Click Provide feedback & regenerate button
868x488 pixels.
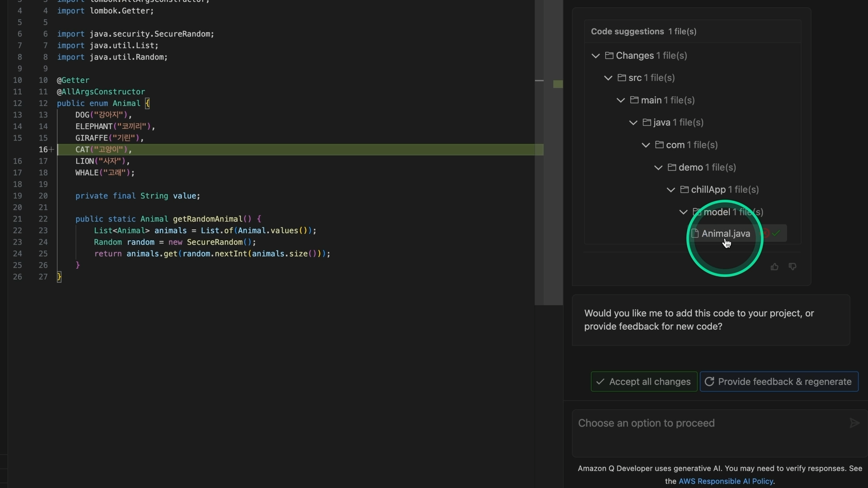778,382
